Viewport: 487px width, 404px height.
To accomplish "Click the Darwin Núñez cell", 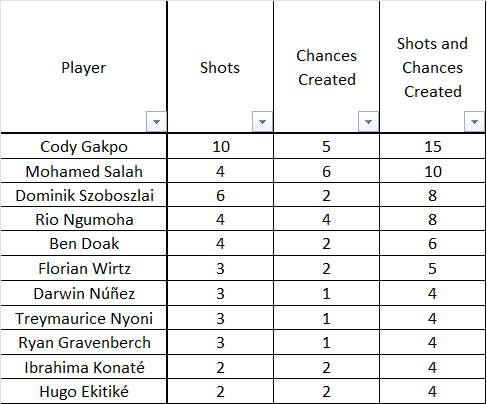I will [x=83, y=293].
